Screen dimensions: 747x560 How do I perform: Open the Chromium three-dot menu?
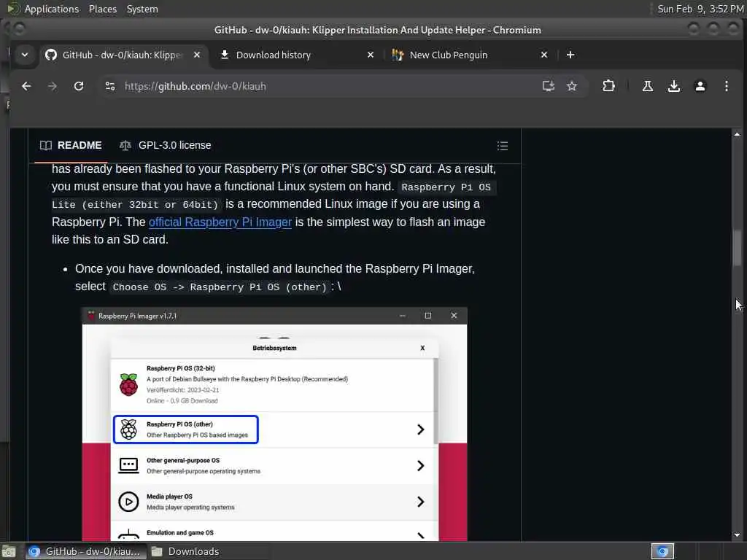726,86
